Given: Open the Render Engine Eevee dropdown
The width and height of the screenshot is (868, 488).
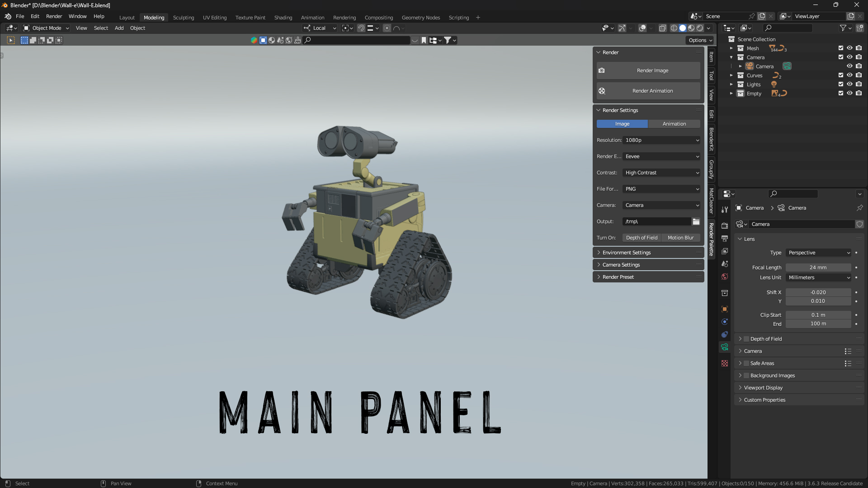Looking at the screenshot, I should pyautogui.click(x=662, y=156).
